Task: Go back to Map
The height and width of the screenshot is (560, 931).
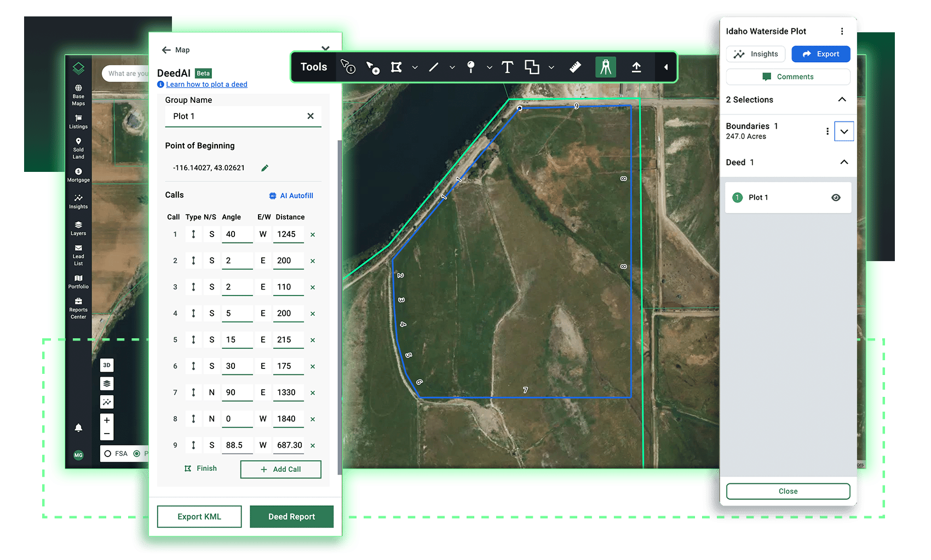Action: [176, 50]
